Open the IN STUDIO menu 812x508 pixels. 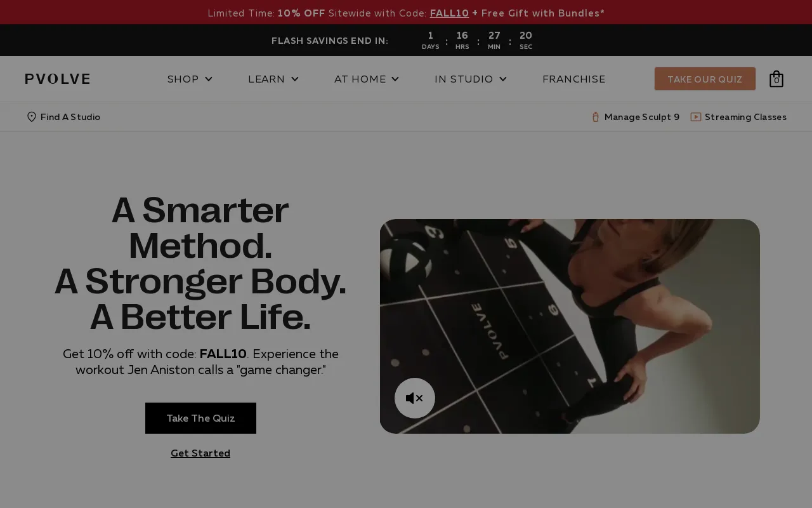pyautogui.click(x=464, y=79)
